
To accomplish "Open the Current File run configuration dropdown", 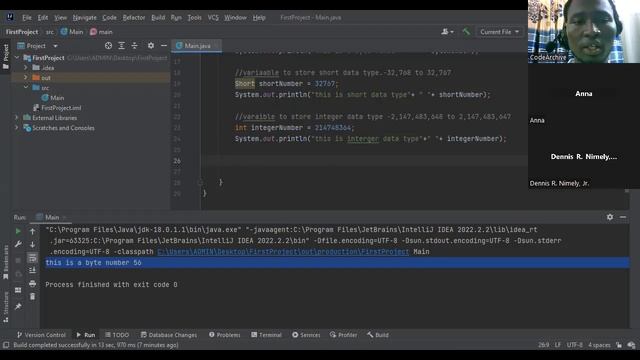I will pos(499,32).
